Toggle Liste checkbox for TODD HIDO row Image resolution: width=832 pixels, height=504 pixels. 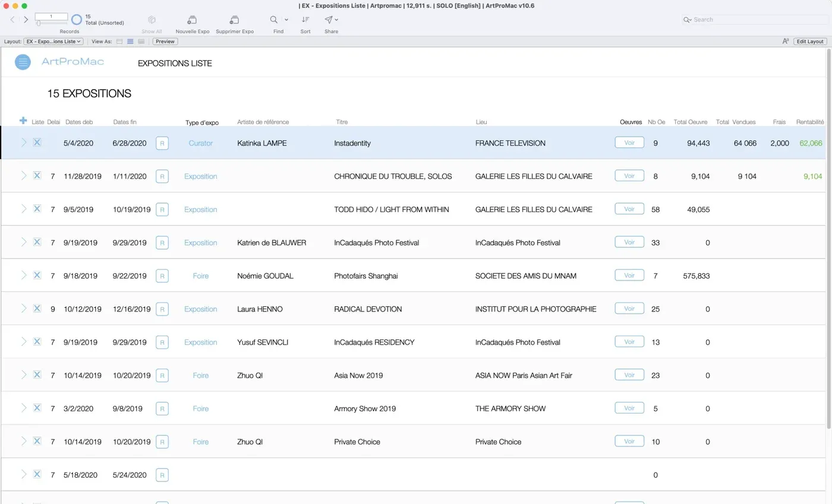point(37,209)
